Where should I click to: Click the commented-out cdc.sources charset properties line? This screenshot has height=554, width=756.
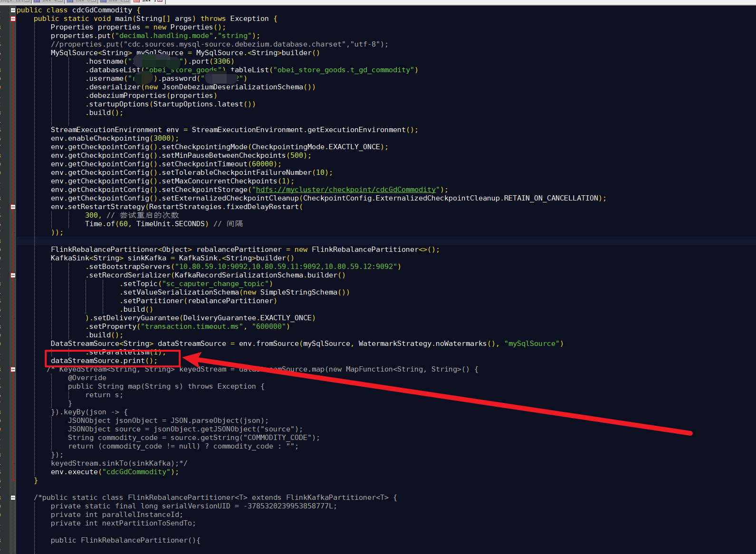tap(220, 44)
